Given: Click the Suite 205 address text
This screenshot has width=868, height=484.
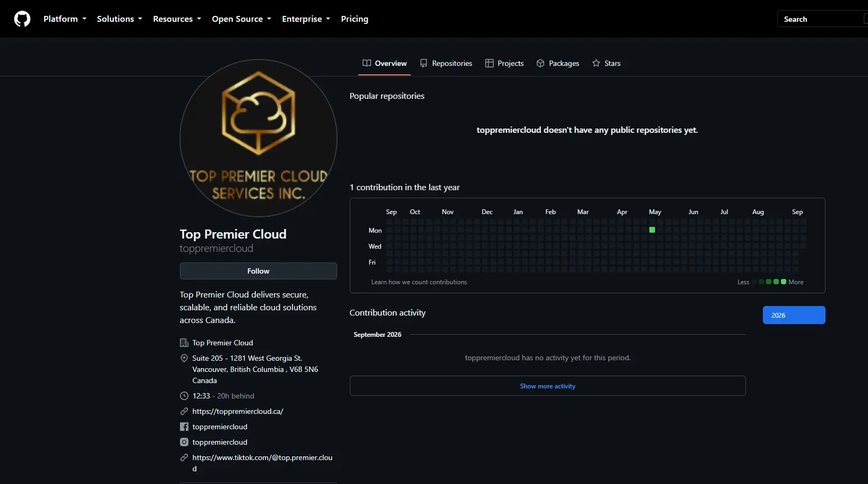Looking at the screenshot, I should pyautogui.click(x=255, y=369).
